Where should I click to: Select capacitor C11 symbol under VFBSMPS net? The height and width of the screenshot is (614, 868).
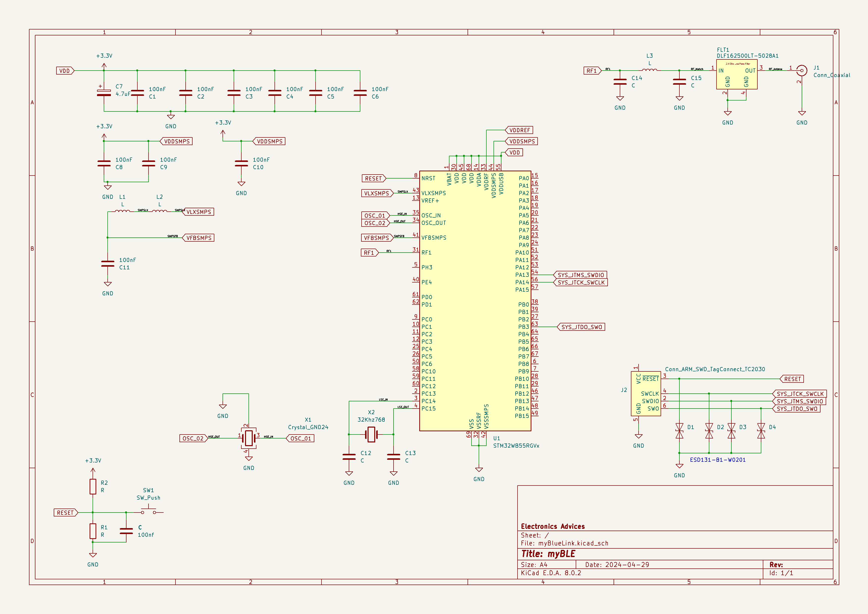coord(108,263)
